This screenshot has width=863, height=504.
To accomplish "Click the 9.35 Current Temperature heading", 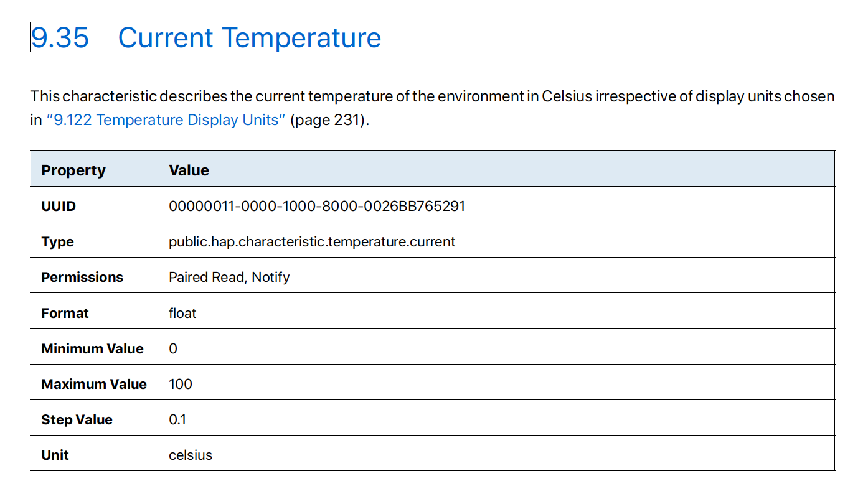I will [x=206, y=37].
